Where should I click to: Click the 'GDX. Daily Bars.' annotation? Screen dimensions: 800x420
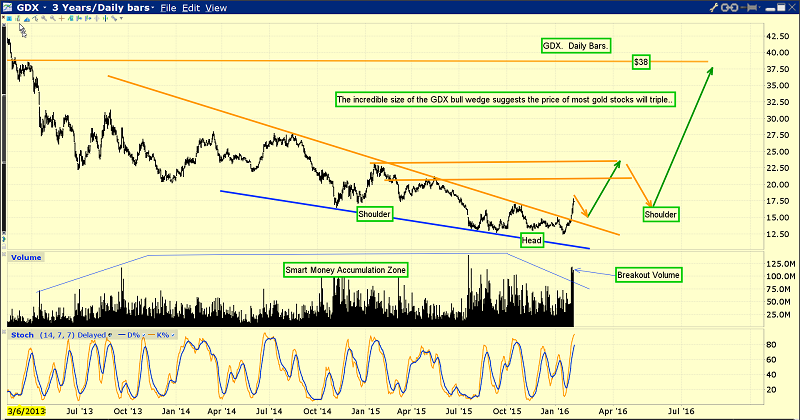(576, 46)
